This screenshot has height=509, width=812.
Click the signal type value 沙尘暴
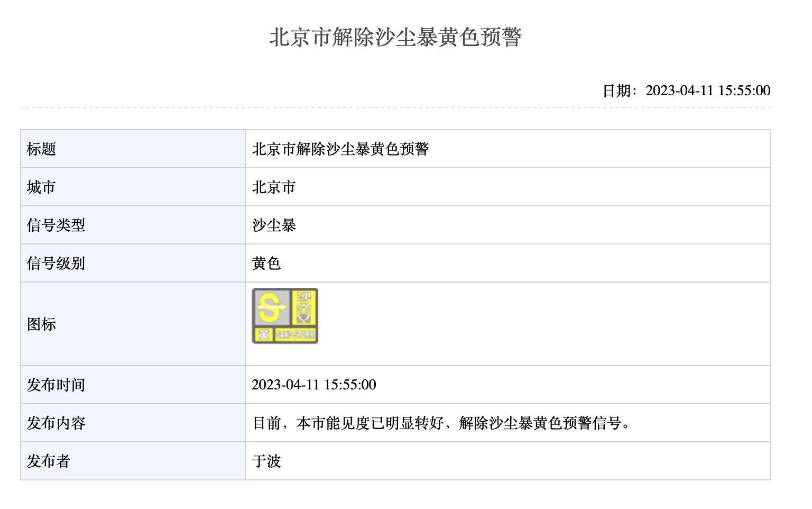click(x=274, y=225)
